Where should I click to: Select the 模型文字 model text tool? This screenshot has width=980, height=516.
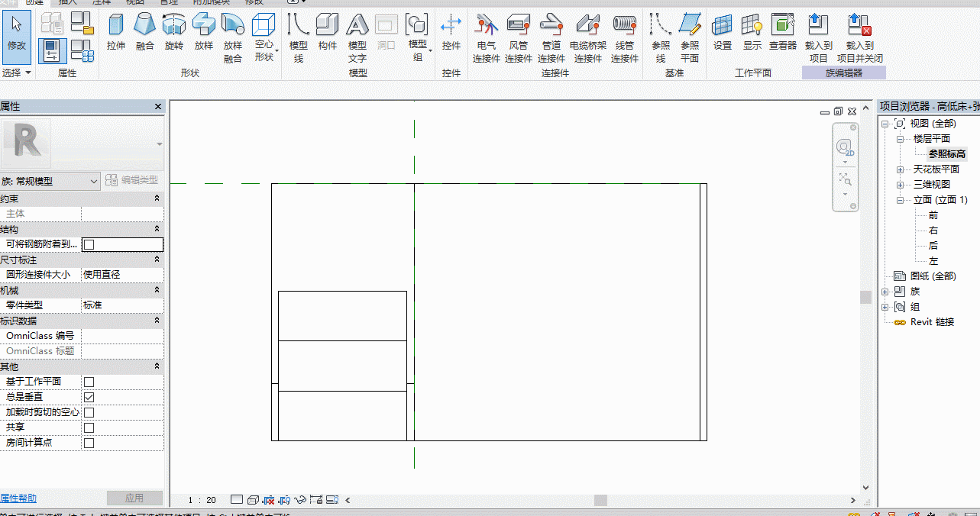pos(357,38)
